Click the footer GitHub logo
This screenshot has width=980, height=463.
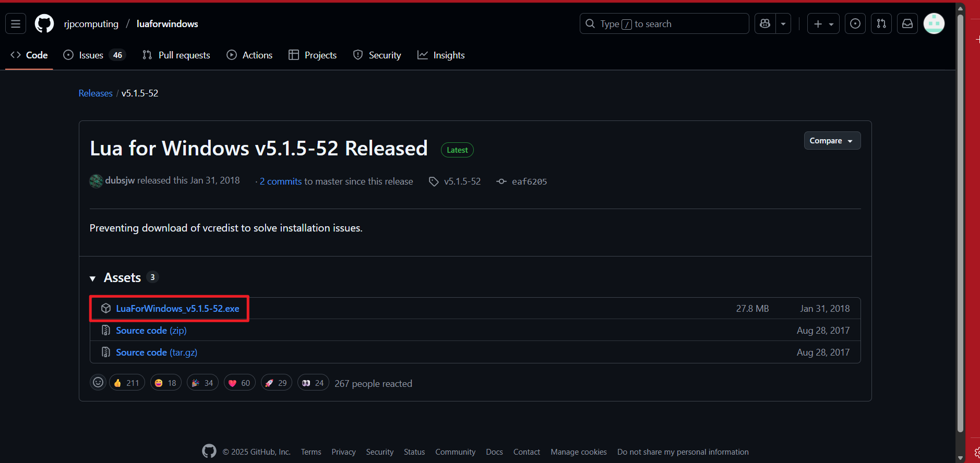pyautogui.click(x=209, y=451)
